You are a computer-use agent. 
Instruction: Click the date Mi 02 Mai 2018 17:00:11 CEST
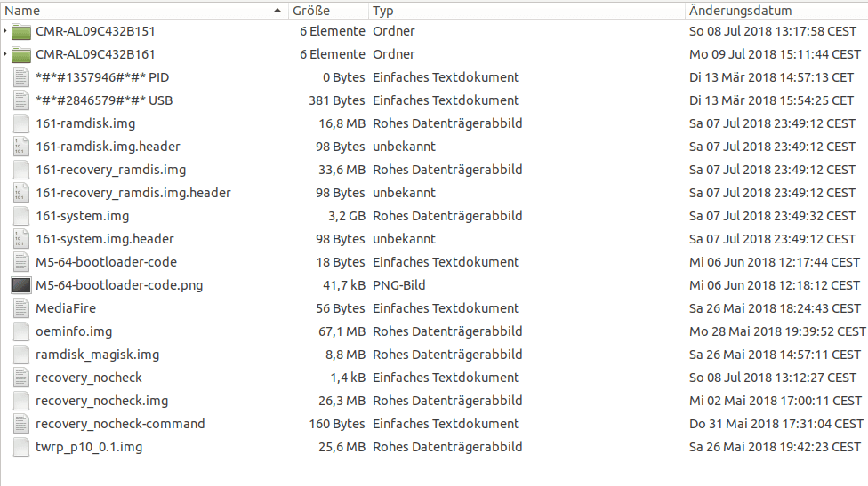coord(775,401)
